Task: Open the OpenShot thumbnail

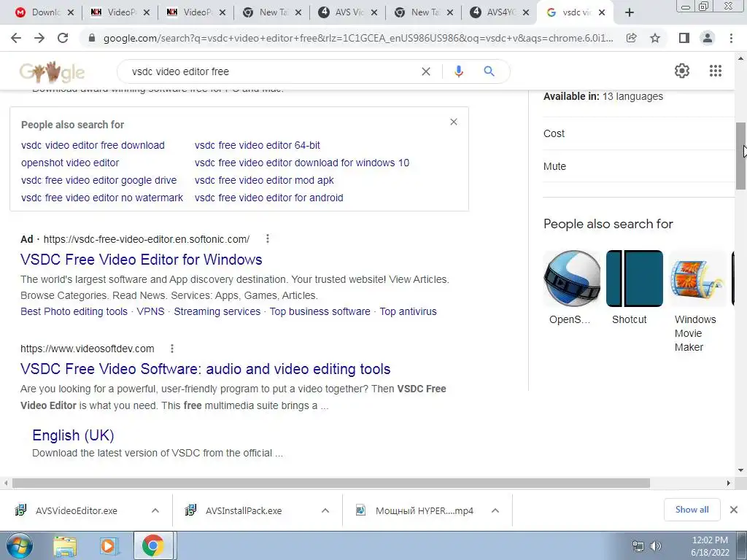Action: click(x=572, y=279)
